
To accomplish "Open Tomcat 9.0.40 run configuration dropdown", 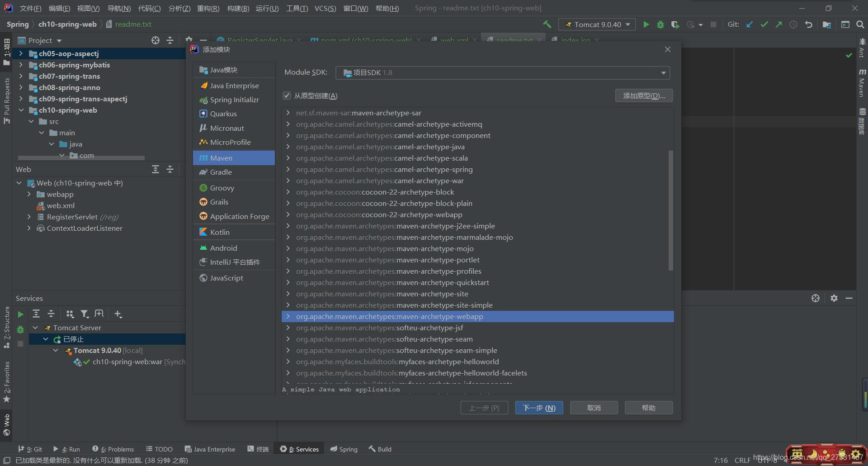I will pyautogui.click(x=597, y=24).
